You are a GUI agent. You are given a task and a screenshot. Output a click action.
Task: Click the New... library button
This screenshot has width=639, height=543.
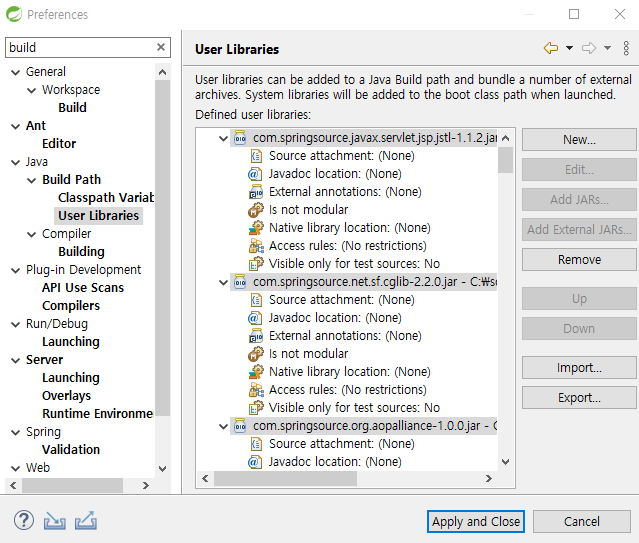click(579, 140)
